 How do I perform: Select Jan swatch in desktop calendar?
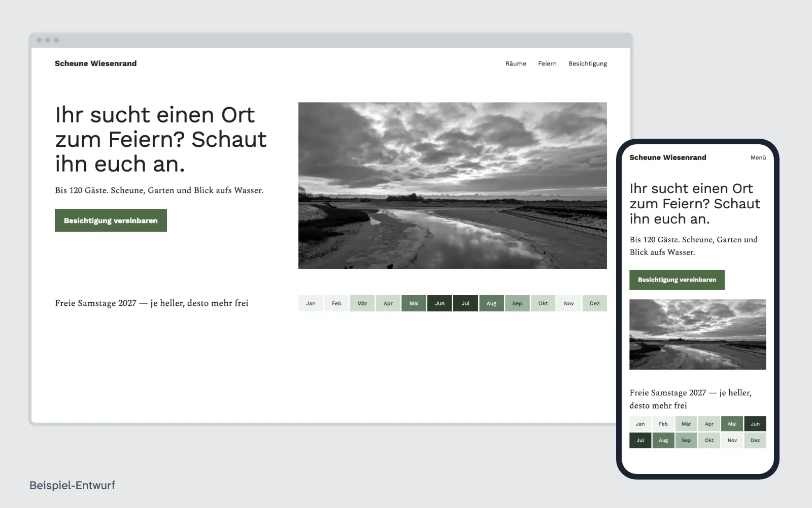click(311, 303)
